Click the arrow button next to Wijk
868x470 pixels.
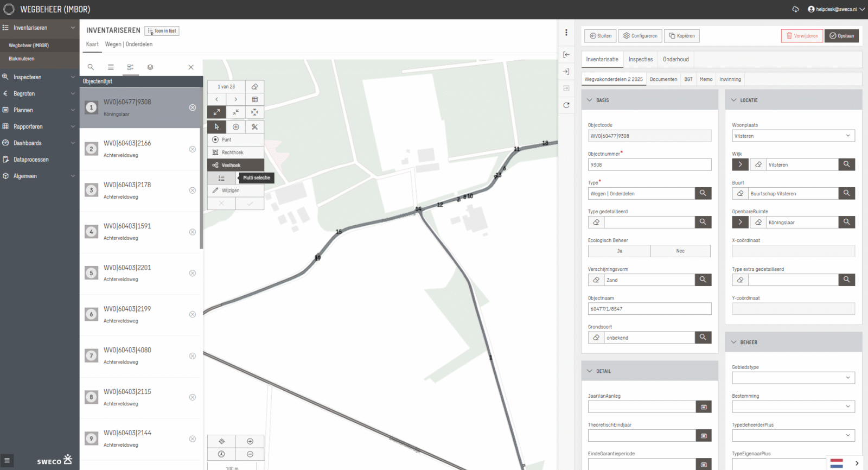pos(740,164)
